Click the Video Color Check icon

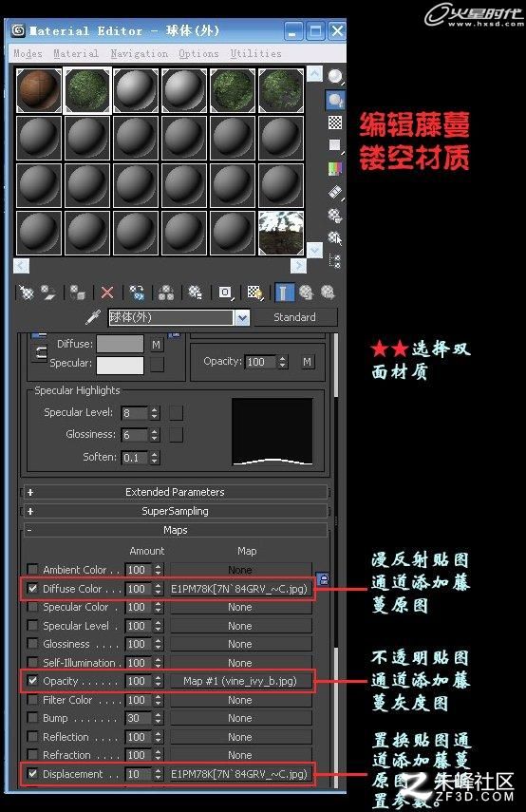tap(335, 169)
